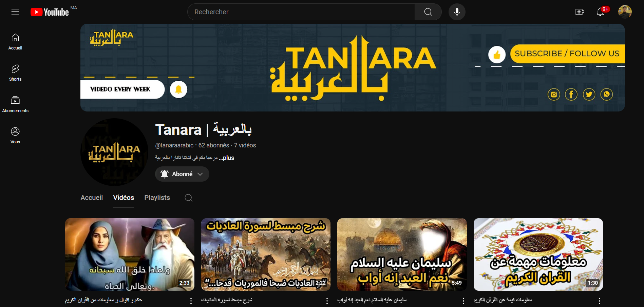
Task: Start voice search with microphone
Action: click(x=457, y=12)
